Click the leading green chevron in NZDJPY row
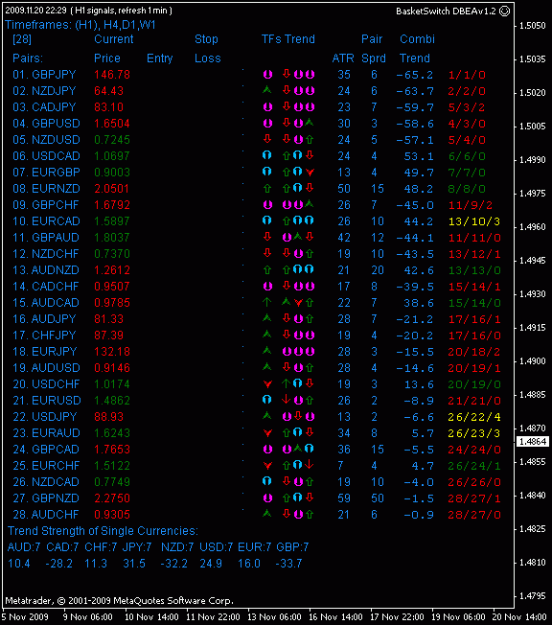 [267, 90]
